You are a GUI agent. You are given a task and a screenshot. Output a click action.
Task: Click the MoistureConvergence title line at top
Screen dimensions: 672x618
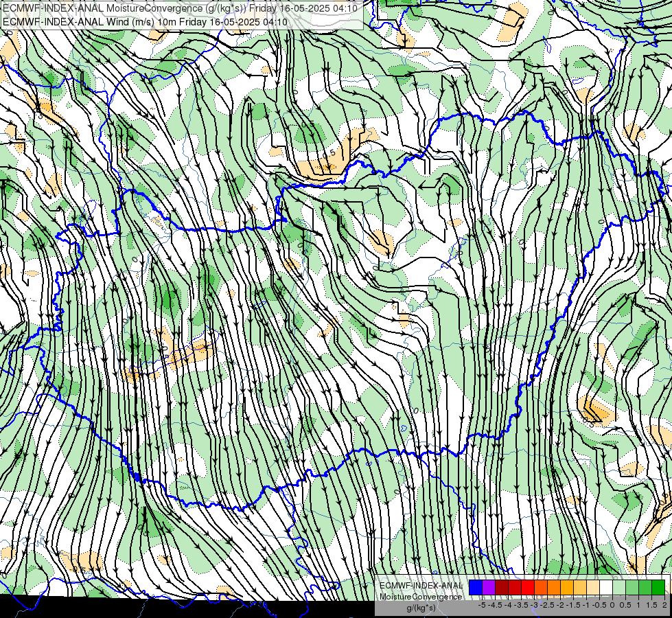click(x=180, y=8)
